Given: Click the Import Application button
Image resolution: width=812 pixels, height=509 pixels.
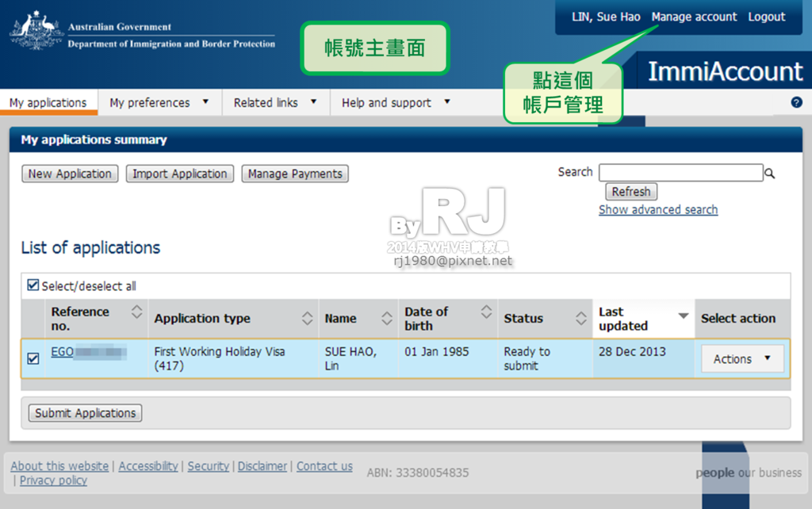Looking at the screenshot, I should 180,174.
